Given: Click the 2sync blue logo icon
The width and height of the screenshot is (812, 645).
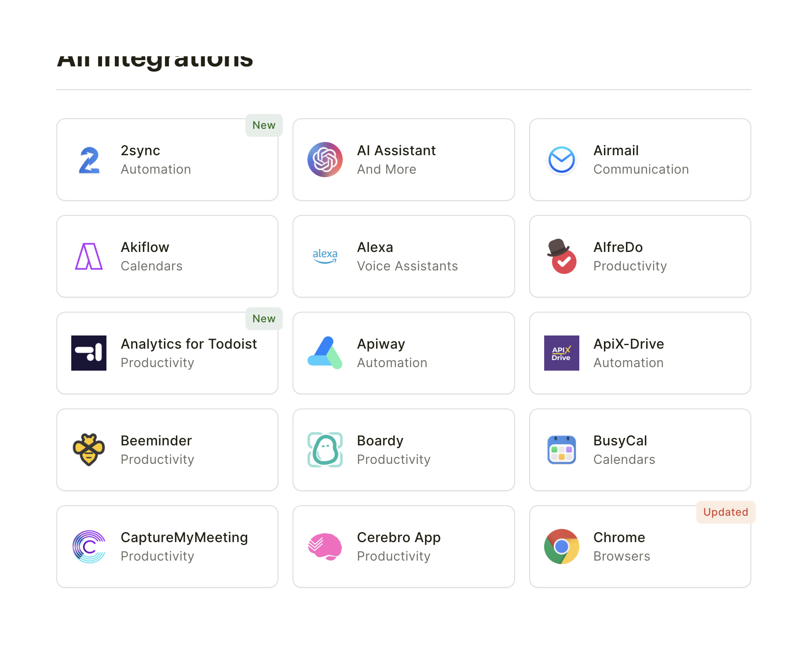Looking at the screenshot, I should tap(89, 160).
